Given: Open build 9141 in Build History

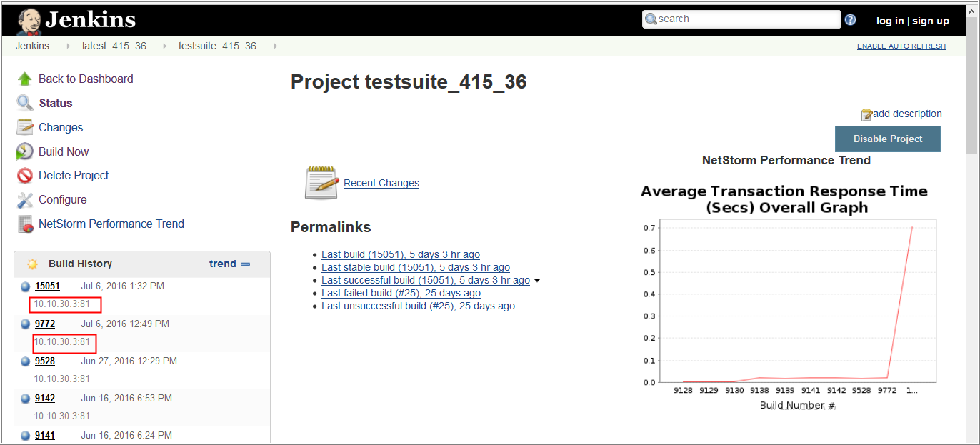Looking at the screenshot, I should [45, 435].
